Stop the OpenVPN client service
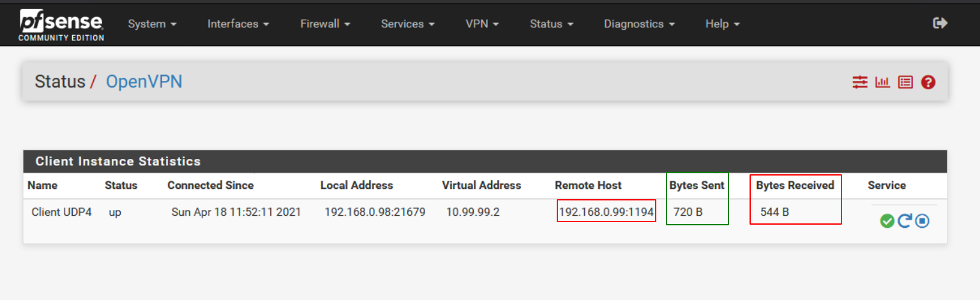 (x=921, y=221)
